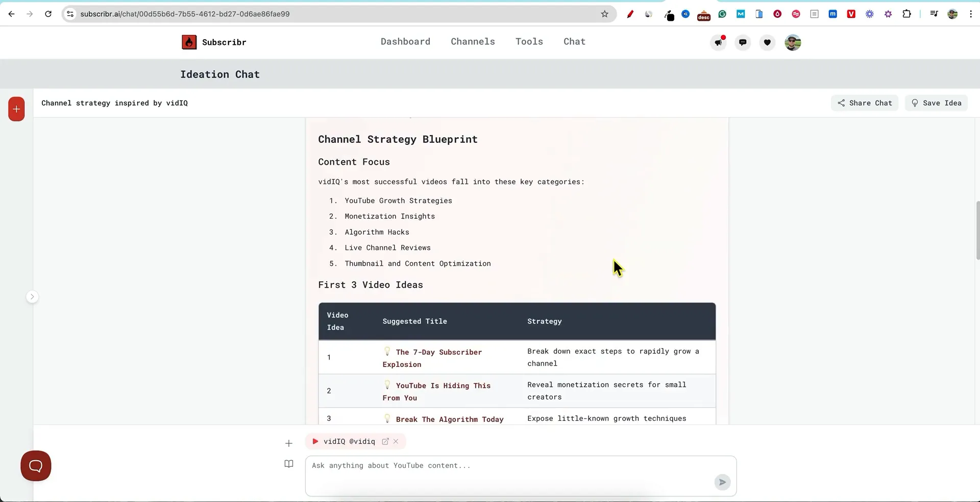This screenshot has height=502, width=980.
Task: Select chat title 'Channel strategy inspired by vidIQ'
Action: [114, 103]
